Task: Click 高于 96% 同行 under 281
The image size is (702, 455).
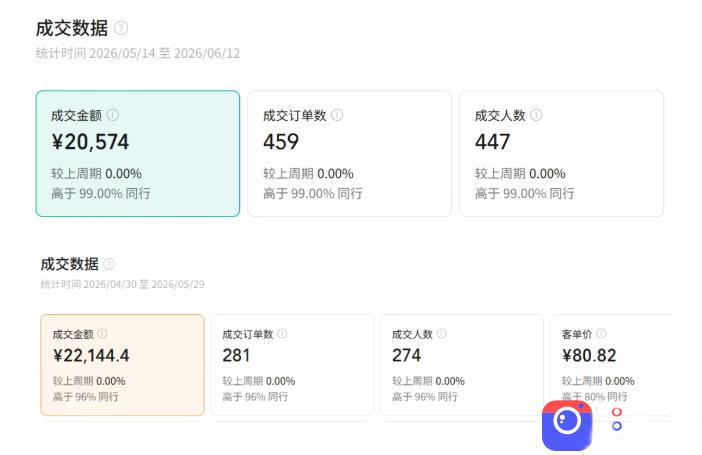Action: pyautogui.click(x=255, y=396)
